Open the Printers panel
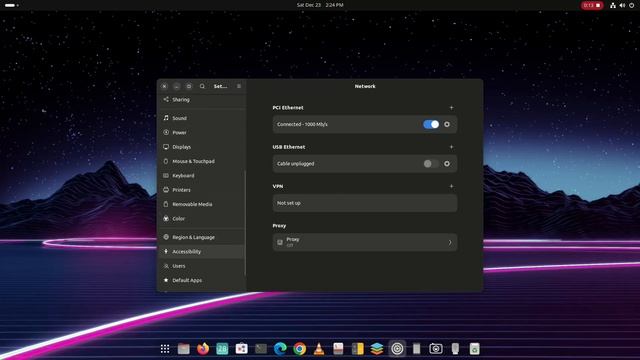Viewport: 640px width, 360px height. click(x=202, y=190)
